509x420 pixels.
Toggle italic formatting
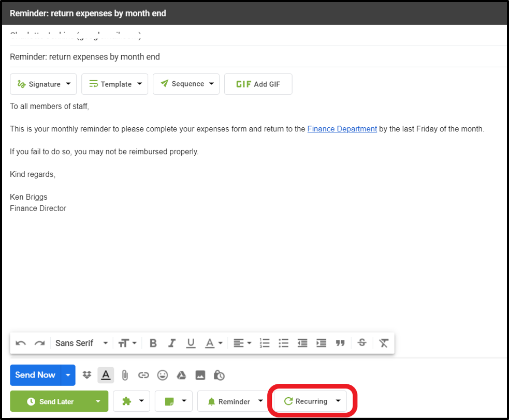click(x=172, y=343)
